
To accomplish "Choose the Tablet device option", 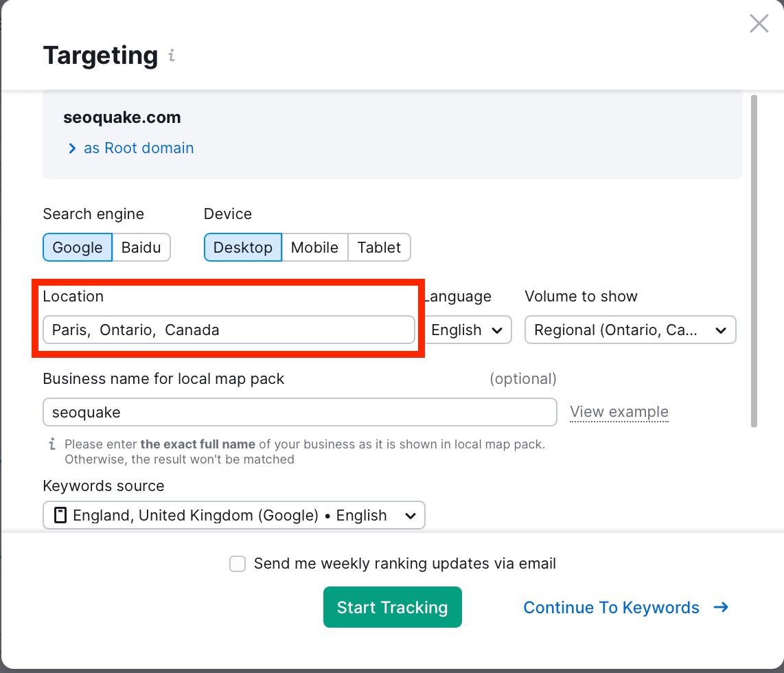I will coord(379,247).
